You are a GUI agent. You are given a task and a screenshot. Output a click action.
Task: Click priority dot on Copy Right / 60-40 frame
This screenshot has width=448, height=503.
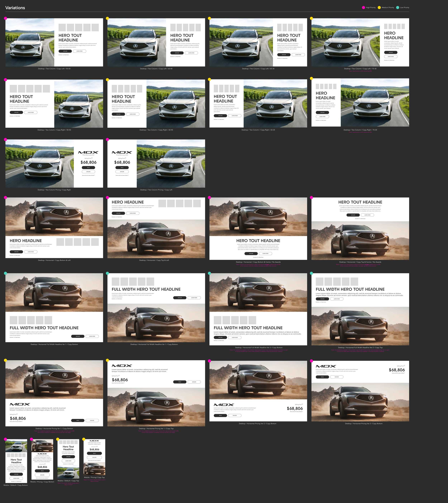107,80
